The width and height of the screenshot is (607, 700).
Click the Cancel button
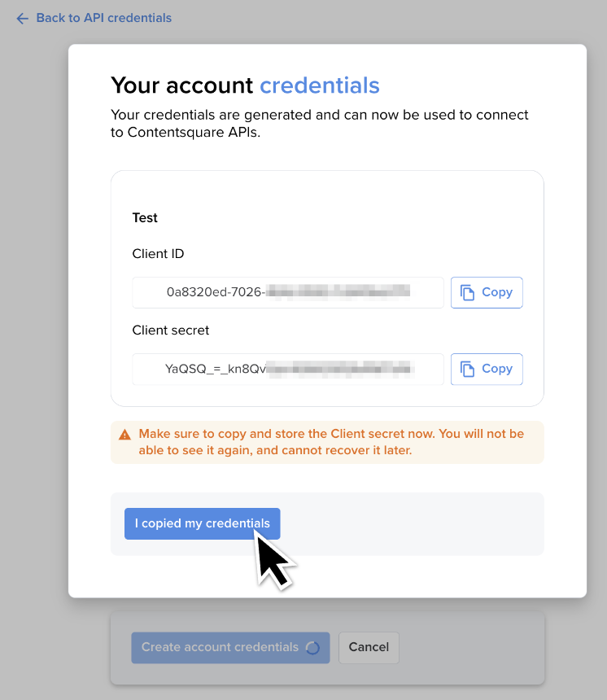(x=369, y=647)
